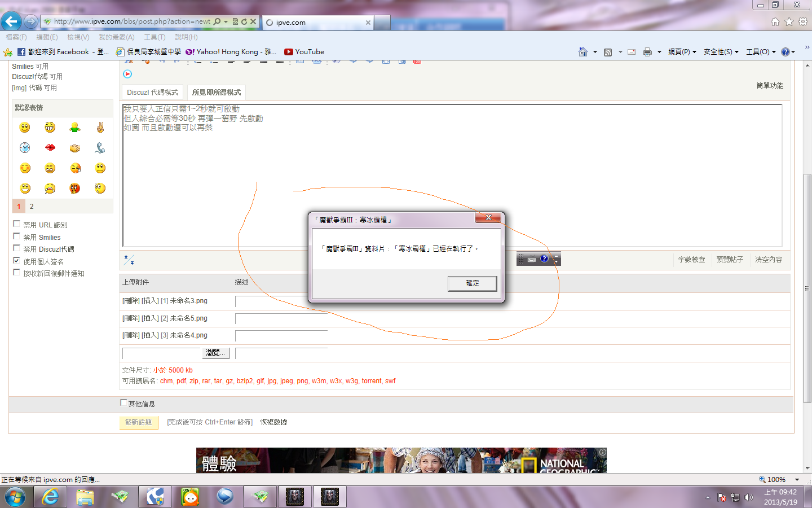Toggle the 禁用 Discuz!代碼 checkbox
Image resolution: width=812 pixels, height=508 pixels.
coord(16,248)
